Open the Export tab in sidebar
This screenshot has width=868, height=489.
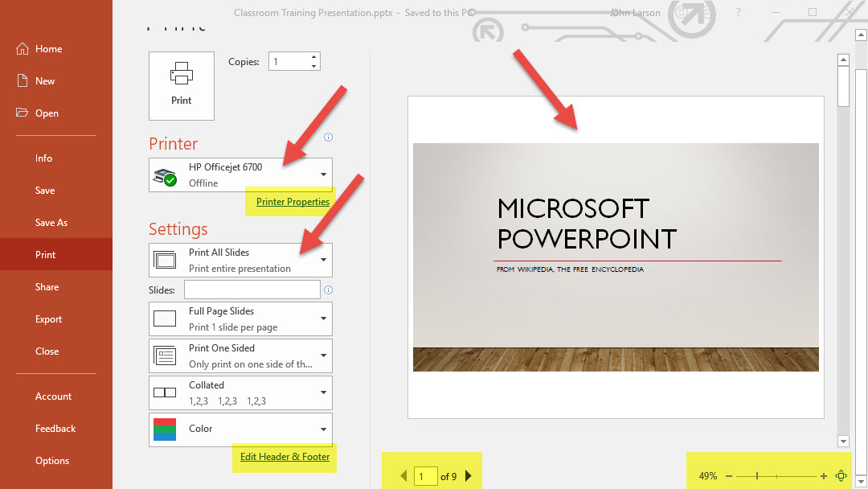(x=48, y=319)
